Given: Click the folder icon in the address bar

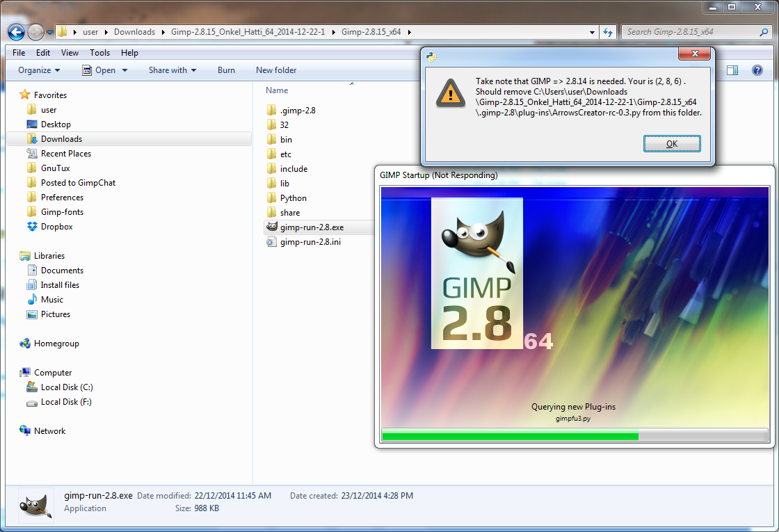Looking at the screenshot, I should [x=62, y=32].
